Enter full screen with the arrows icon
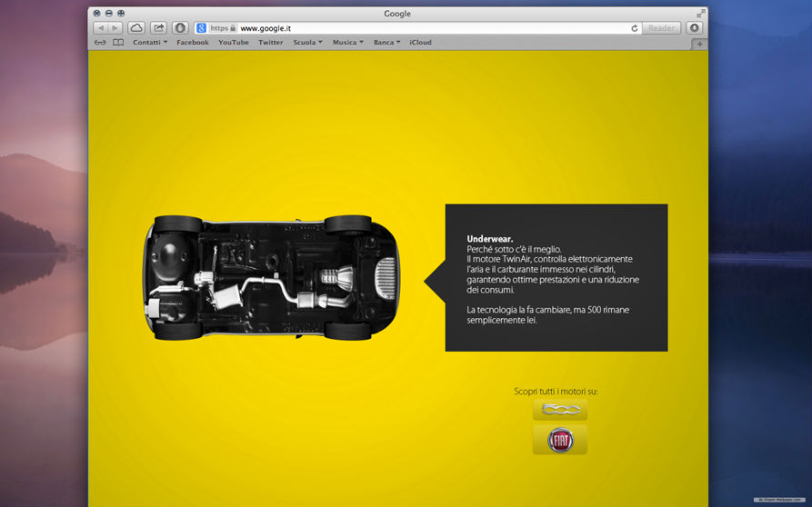This screenshot has height=507, width=812. coord(700,14)
